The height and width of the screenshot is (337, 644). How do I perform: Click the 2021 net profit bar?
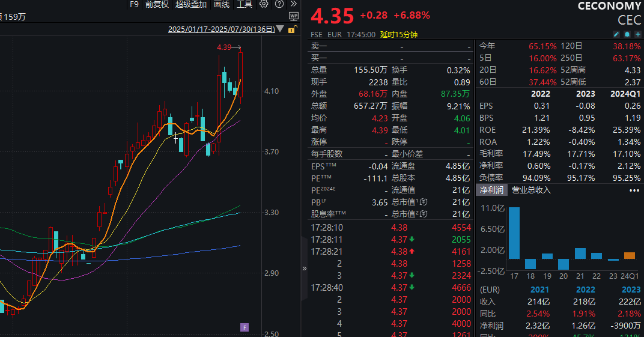(x=580, y=254)
